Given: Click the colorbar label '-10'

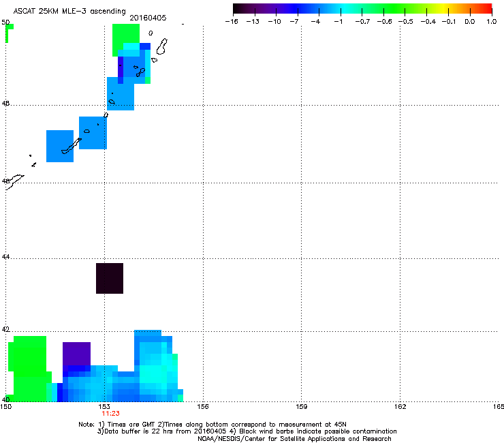Looking at the screenshot, I should click(x=274, y=22).
